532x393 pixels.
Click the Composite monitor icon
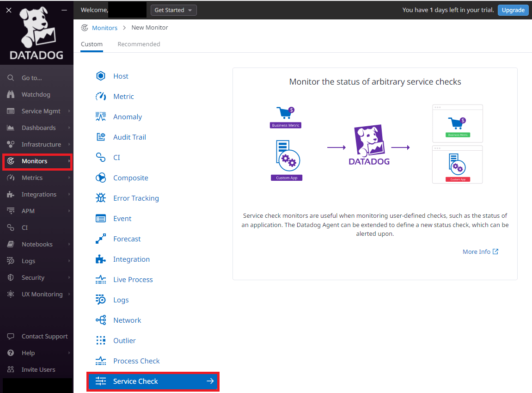pos(100,178)
